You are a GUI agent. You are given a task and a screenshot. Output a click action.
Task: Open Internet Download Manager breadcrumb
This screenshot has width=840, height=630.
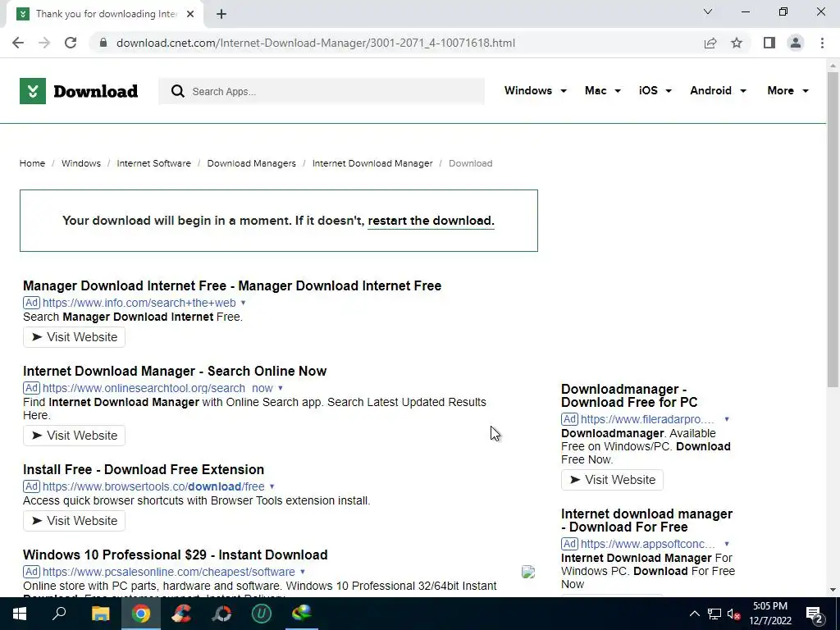[372, 163]
